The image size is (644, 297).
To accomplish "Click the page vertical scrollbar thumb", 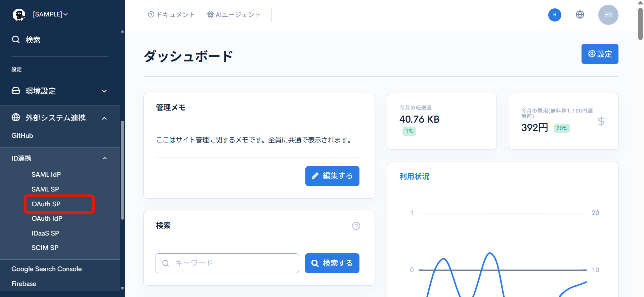I will (640, 24).
